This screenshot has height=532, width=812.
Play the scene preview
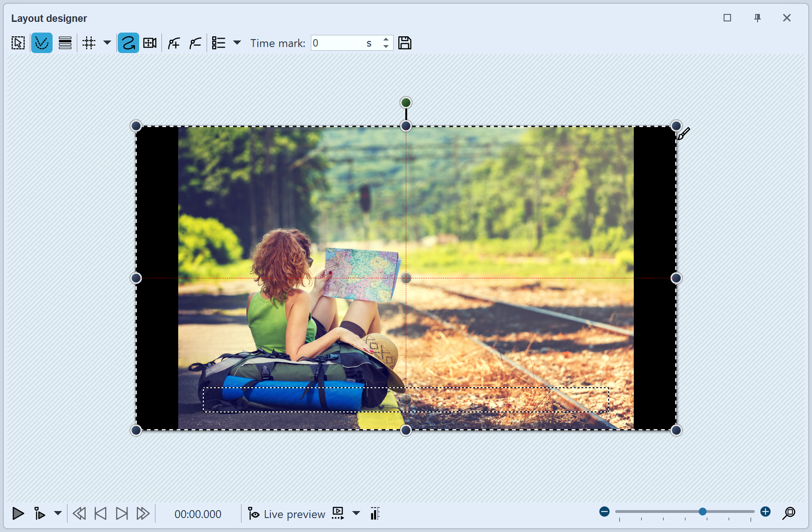pos(18,514)
